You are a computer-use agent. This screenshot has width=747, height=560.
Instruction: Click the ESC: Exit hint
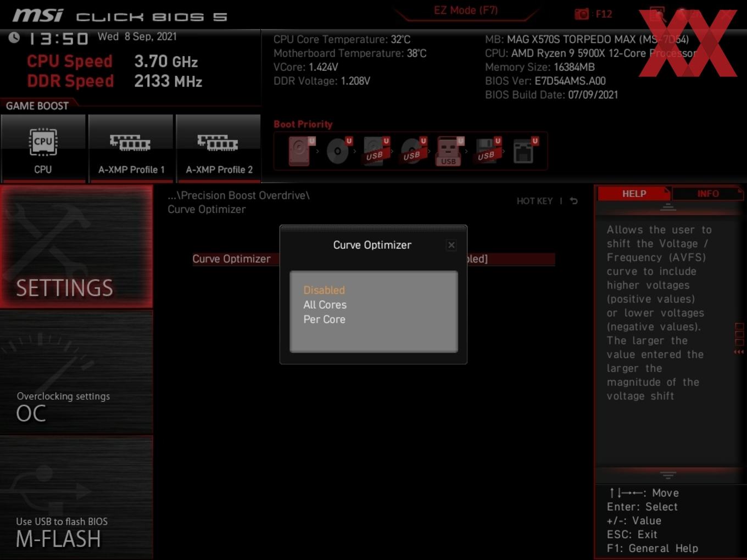point(632,534)
